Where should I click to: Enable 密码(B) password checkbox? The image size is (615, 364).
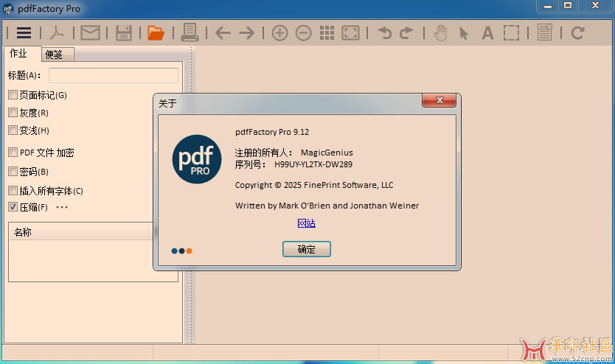[x=13, y=171]
